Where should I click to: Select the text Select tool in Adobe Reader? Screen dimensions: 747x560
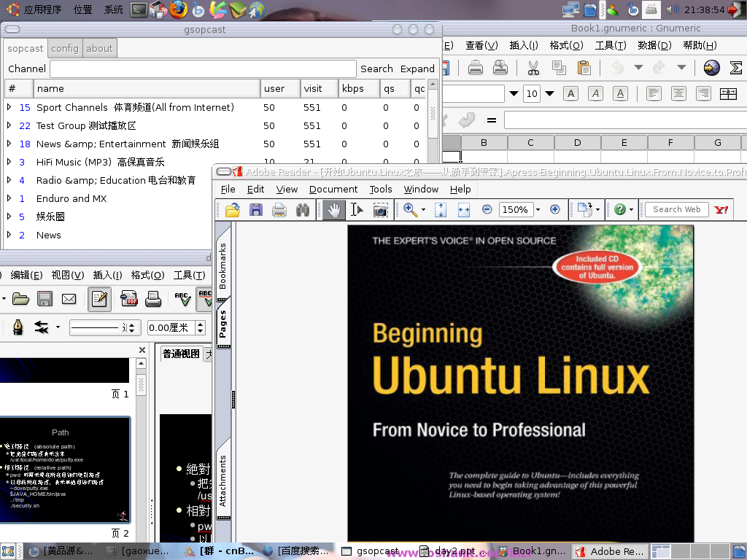(356, 209)
